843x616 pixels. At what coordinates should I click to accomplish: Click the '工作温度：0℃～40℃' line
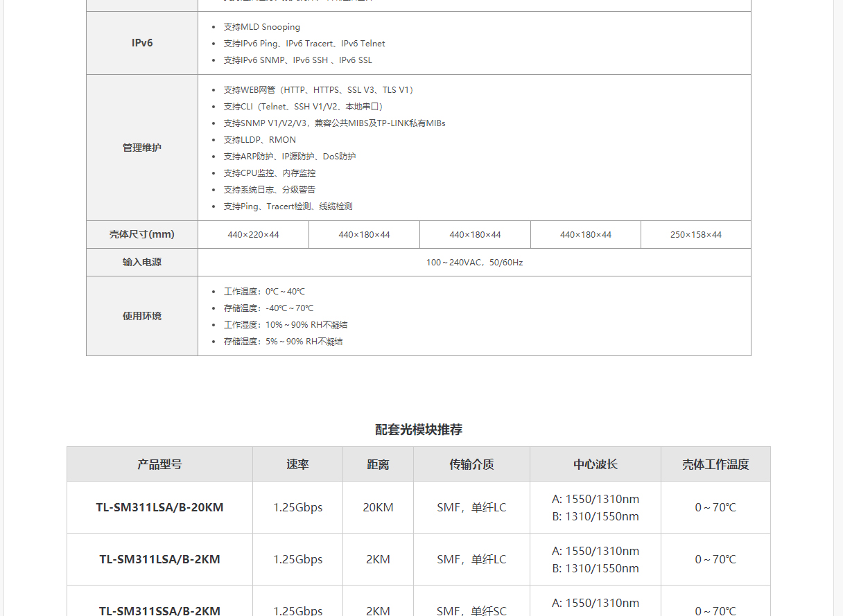264,292
